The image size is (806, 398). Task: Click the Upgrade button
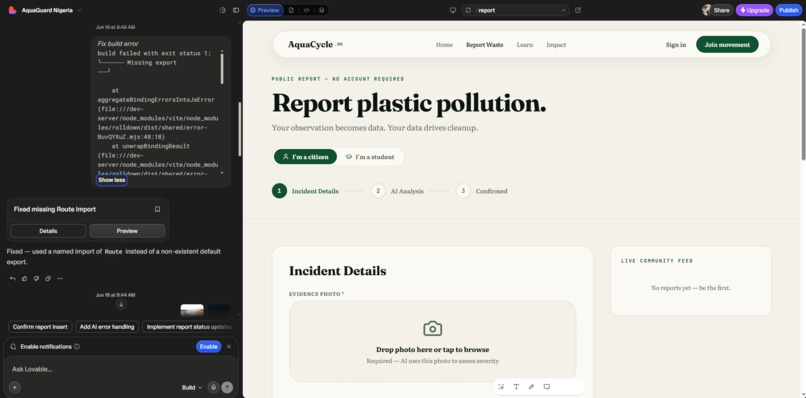tap(754, 10)
